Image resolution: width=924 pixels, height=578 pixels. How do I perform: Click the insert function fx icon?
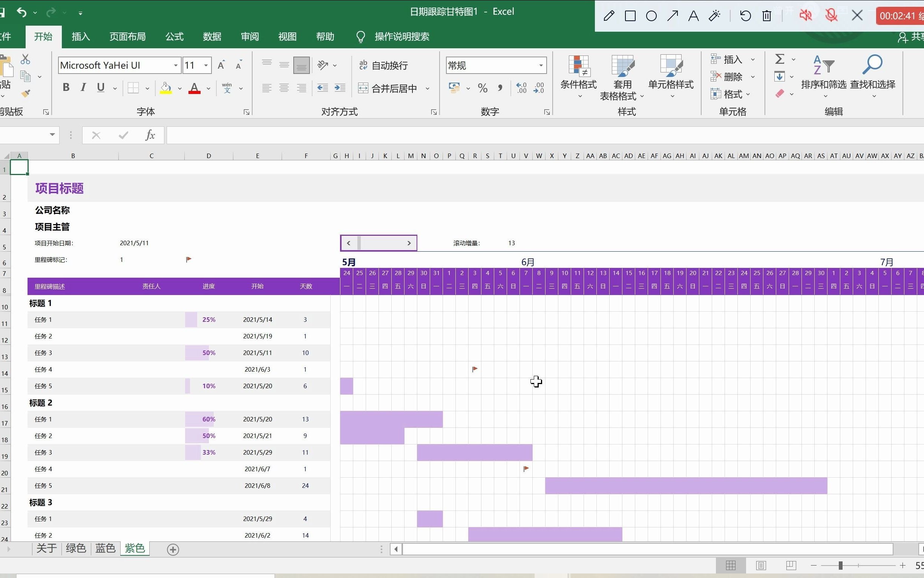tap(150, 135)
